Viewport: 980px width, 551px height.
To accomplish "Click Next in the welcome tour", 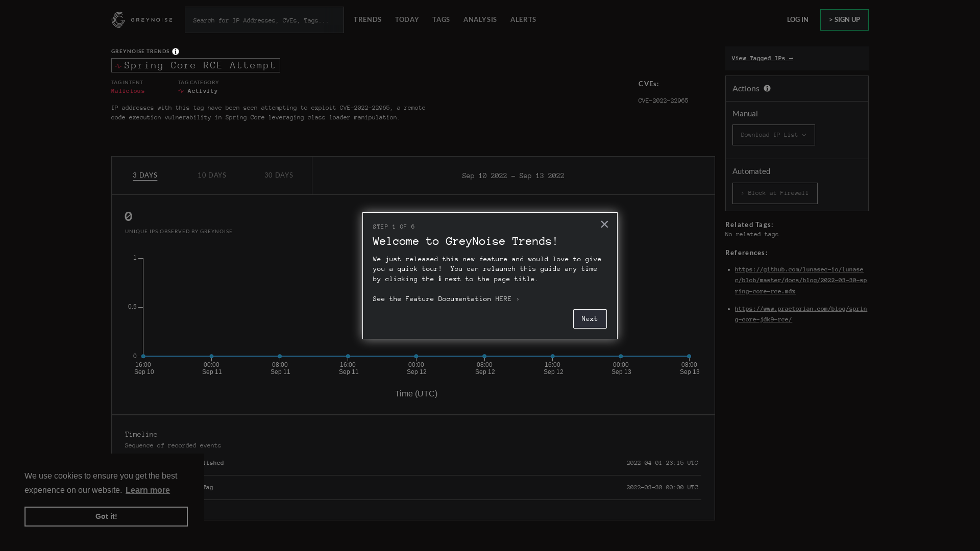I will click(590, 319).
